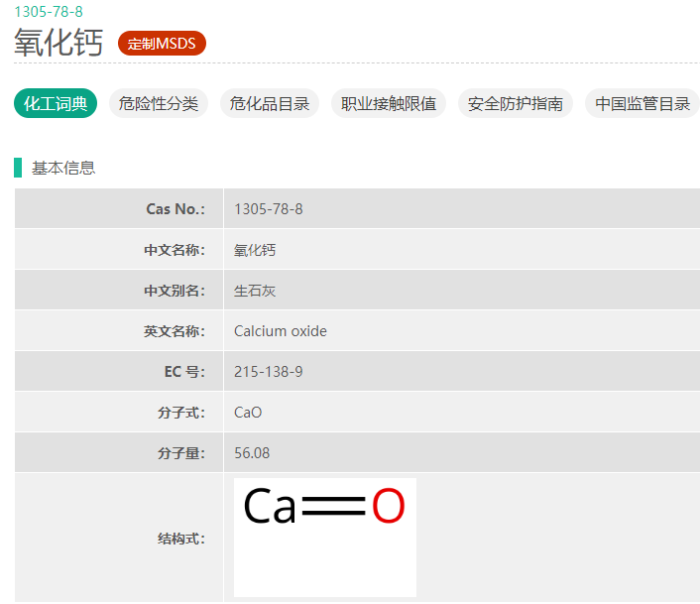Open the 安全防护指南 tab
The height and width of the screenshot is (604, 700).
pyautogui.click(x=515, y=103)
